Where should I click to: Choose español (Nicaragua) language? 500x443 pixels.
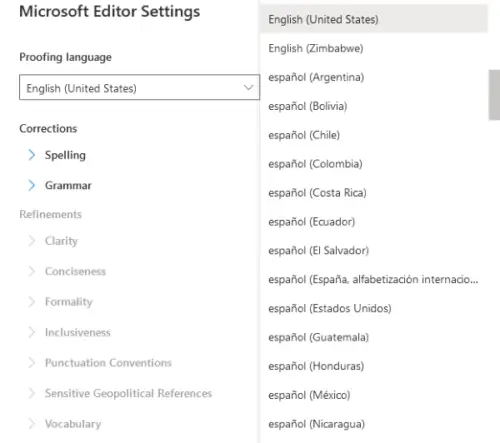click(374, 424)
